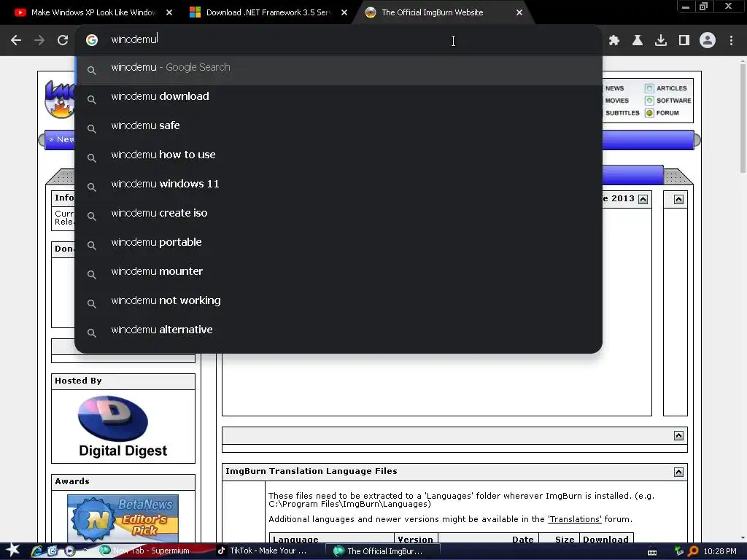Launch the media player quick launch icon
The width and height of the screenshot is (747, 560).
coord(69,551)
